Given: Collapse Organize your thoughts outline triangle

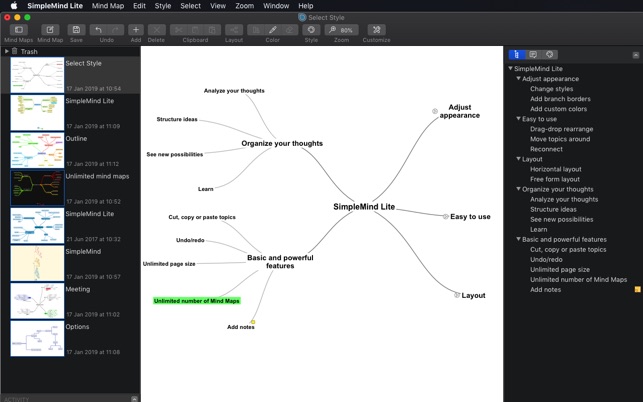Looking at the screenshot, I should pyautogui.click(x=518, y=189).
